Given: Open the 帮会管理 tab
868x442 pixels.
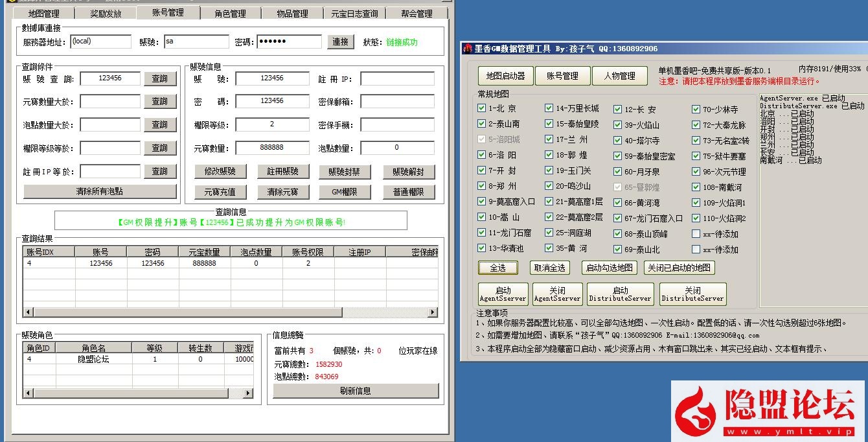Looking at the screenshot, I should (416, 14).
